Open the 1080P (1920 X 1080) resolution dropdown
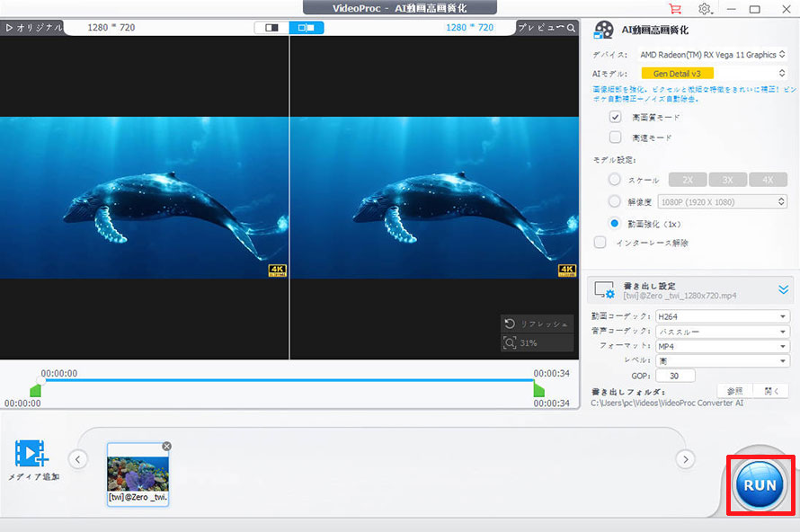800x532 pixels. (x=723, y=202)
